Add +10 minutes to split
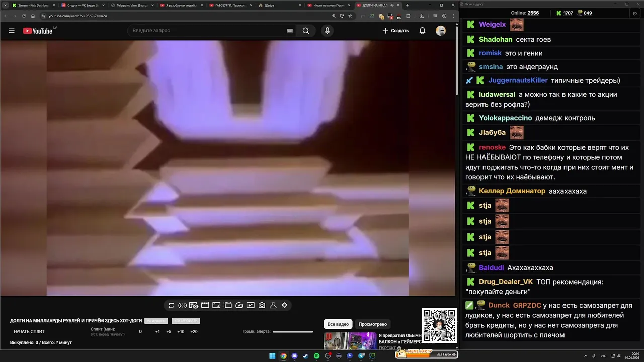Image resolution: width=644 pixels, height=362 pixels. click(181, 332)
